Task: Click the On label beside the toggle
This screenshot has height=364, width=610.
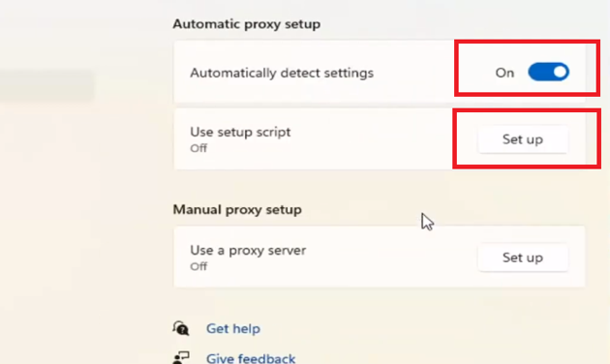Action: pos(504,73)
